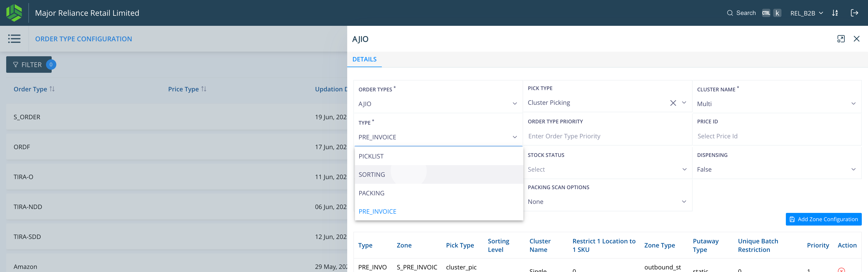Click the Pick Type column header in zone table
868x272 pixels.
click(460, 245)
